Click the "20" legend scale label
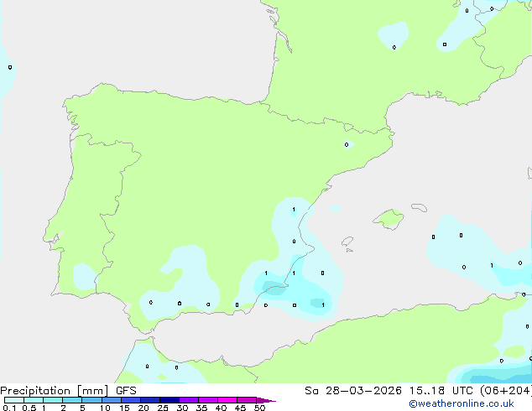This screenshot has height=411, width=532. click(143, 408)
